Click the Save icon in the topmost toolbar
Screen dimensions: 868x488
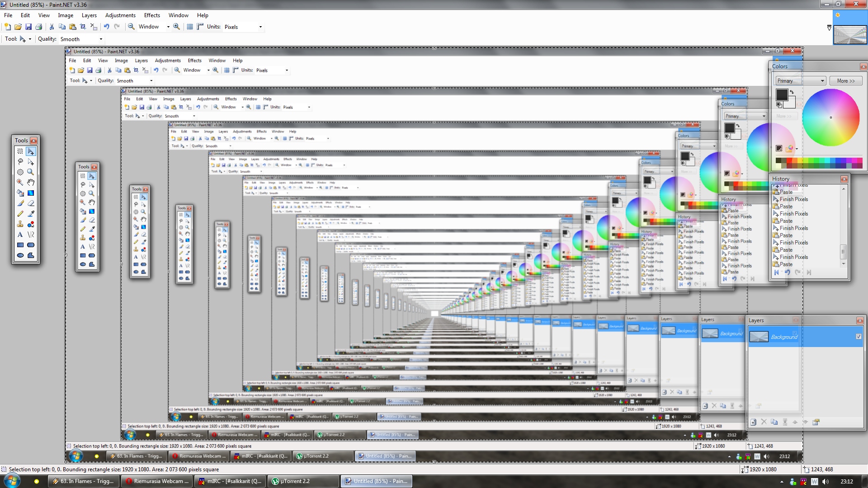[x=28, y=27]
